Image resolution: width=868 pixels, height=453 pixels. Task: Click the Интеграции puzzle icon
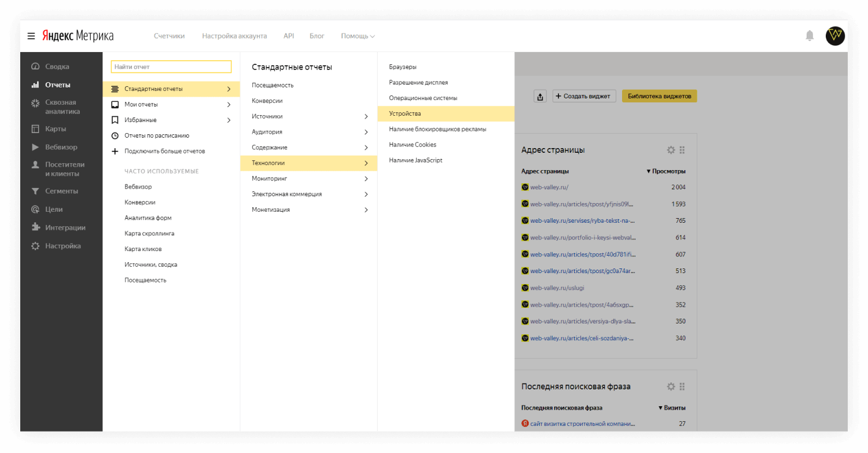(x=35, y=227)
